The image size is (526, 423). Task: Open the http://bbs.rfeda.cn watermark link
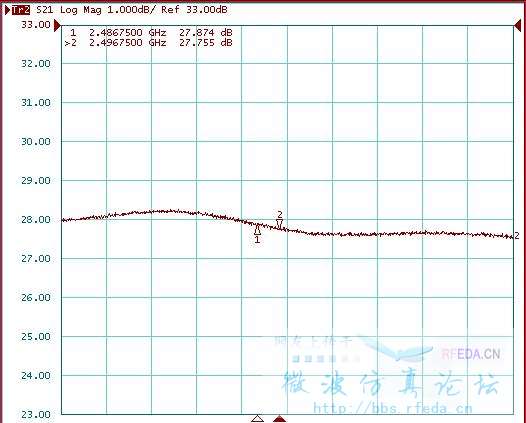point(393,409)
